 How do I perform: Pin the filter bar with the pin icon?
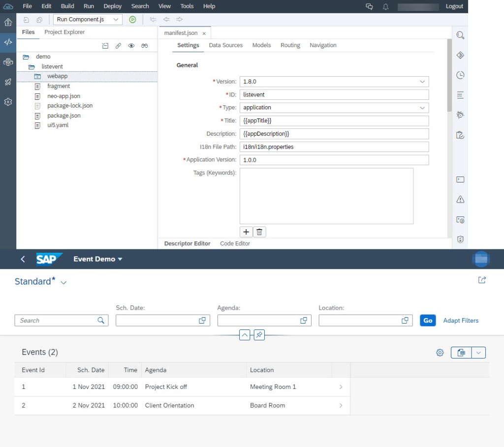258,335
